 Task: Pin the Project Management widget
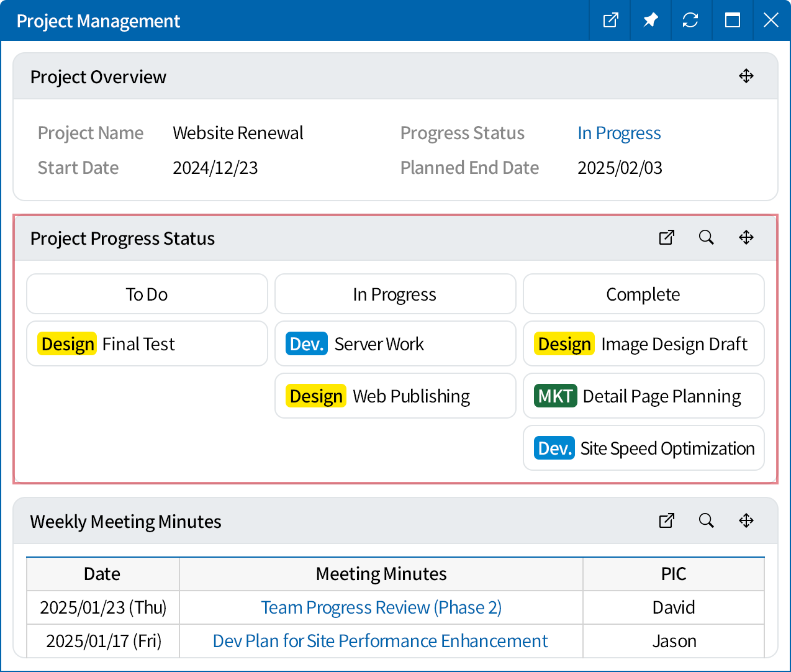point(650,20)
